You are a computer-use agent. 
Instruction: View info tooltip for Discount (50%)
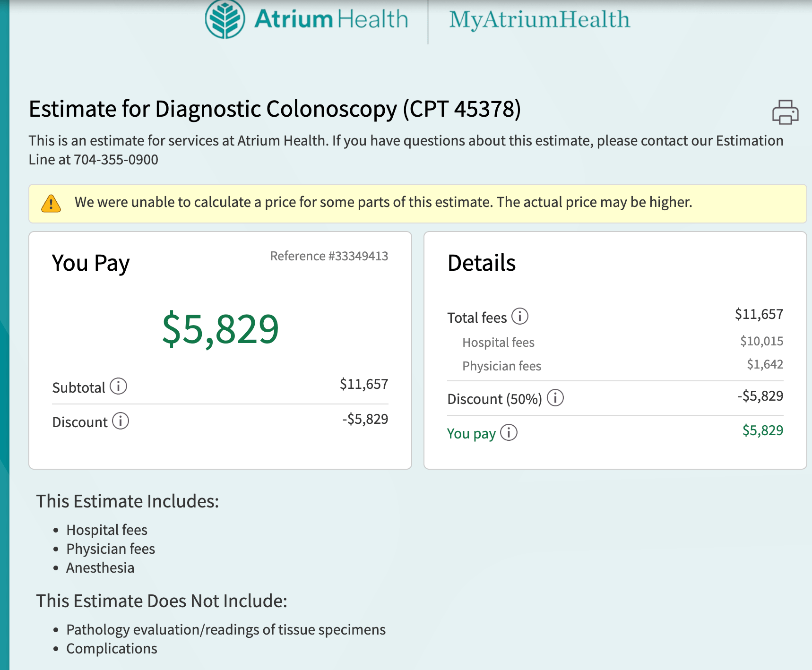coord(555,398)
